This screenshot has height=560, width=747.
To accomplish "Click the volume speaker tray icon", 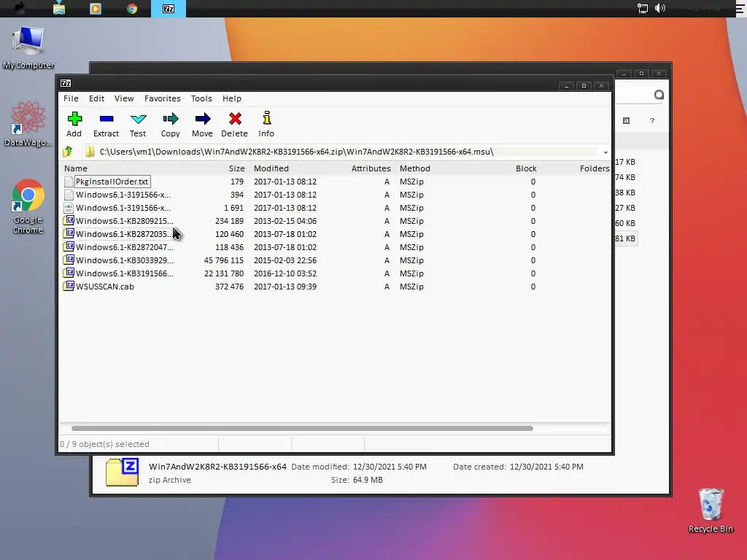I will pyautogui.click(x=660, y=8).
